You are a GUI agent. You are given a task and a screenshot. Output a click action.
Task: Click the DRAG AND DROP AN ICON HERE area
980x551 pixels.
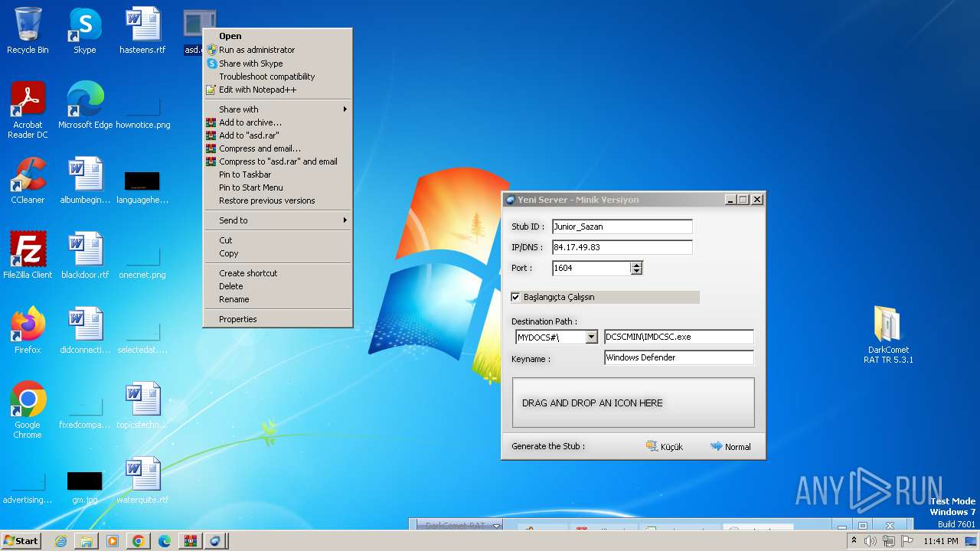(633, 403)
